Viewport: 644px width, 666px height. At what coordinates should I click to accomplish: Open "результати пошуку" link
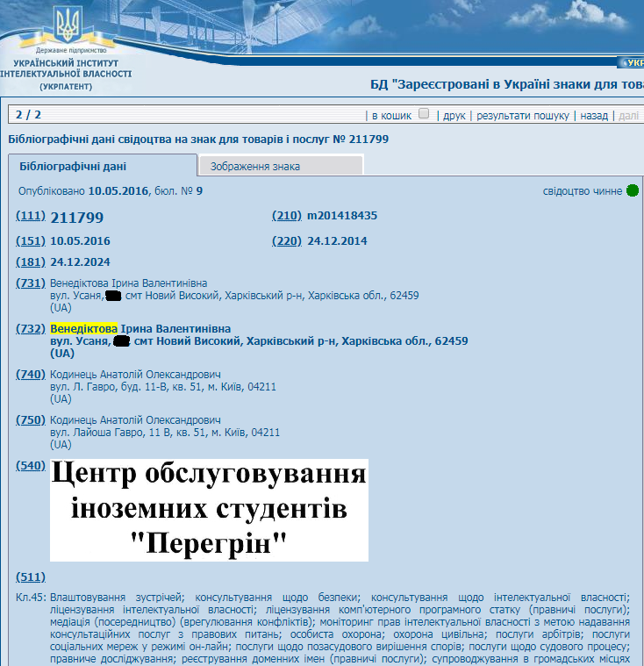click(x=523, y=115)
